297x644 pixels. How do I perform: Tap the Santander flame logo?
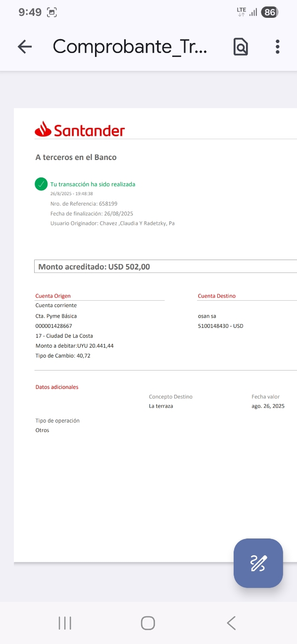43,129
